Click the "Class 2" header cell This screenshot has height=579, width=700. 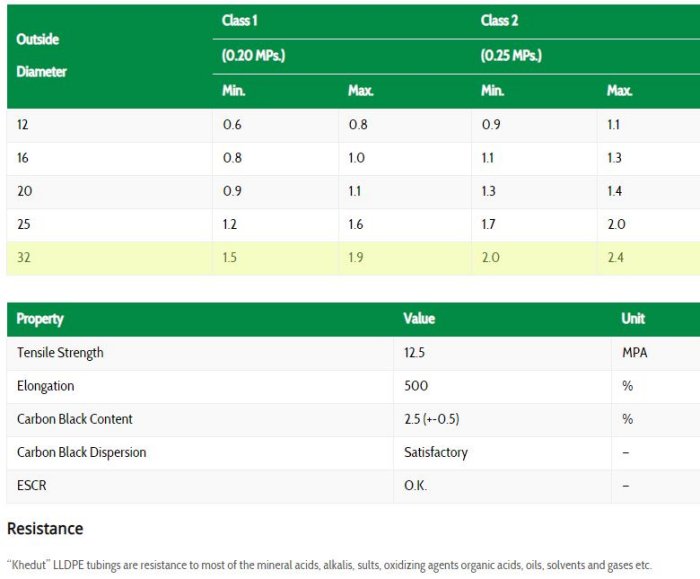(x=499, y=21)
